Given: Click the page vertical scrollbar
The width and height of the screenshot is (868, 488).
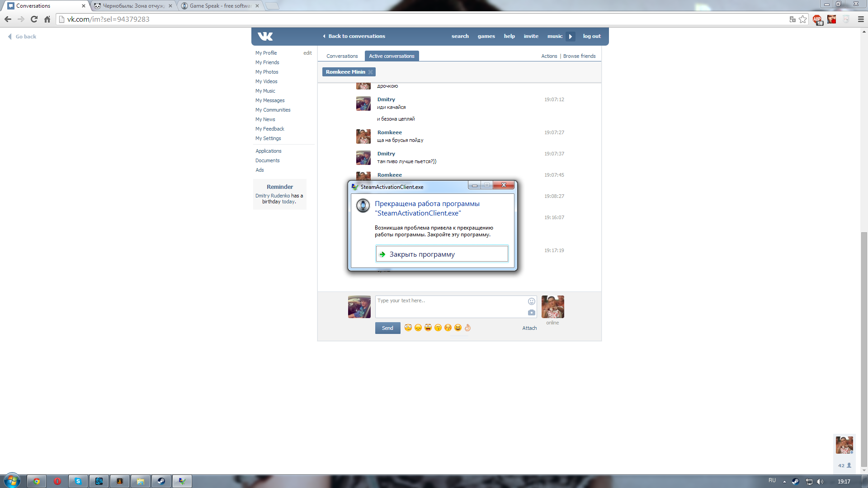Looking at the screenshot, I should pyautogui.click(x=864, y=348).
